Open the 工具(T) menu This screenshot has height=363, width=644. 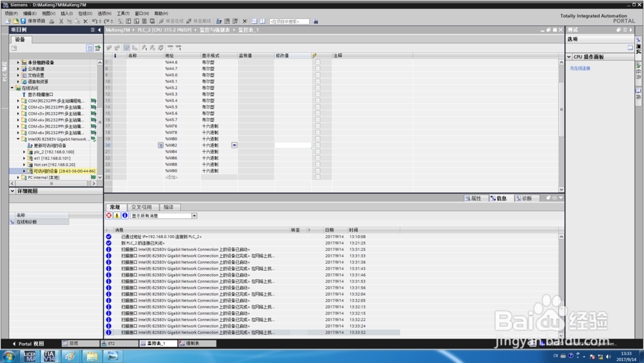[123, 13]
